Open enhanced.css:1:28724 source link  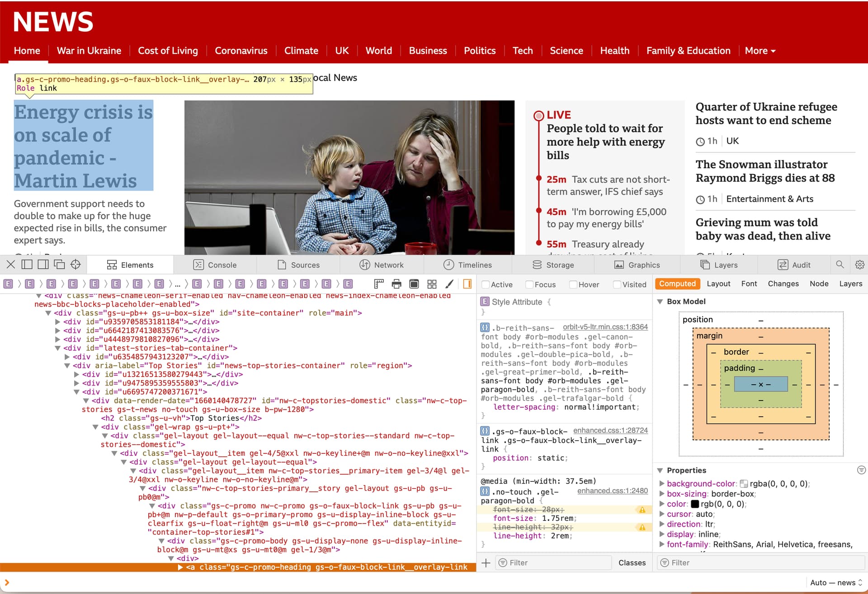[x=610, y=430]
